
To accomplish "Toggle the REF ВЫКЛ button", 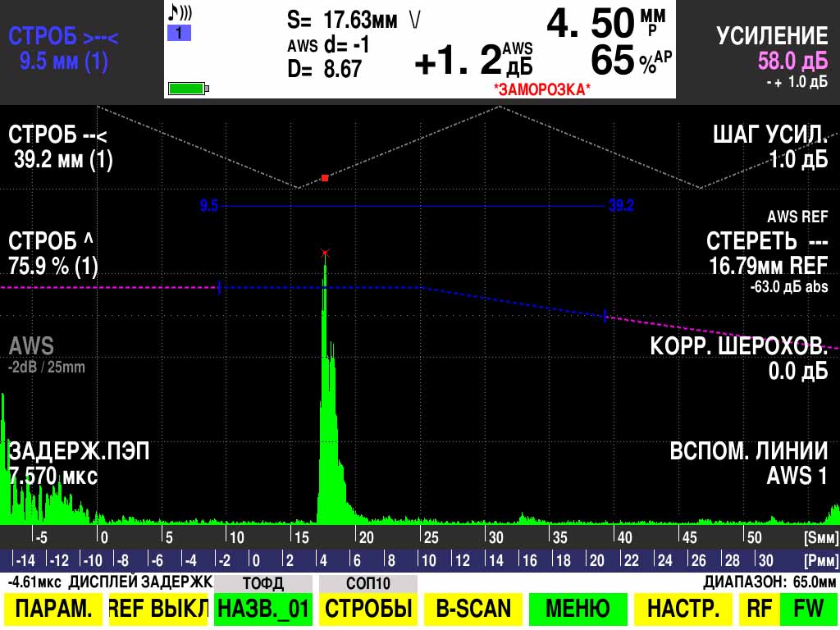I will pyautogui.click(x=157, y=609).
